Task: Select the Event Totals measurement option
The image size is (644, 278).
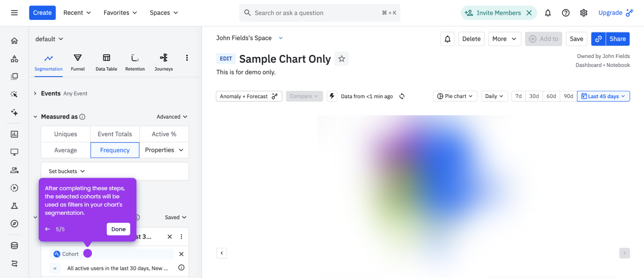Action: click(x=115, y=134)
